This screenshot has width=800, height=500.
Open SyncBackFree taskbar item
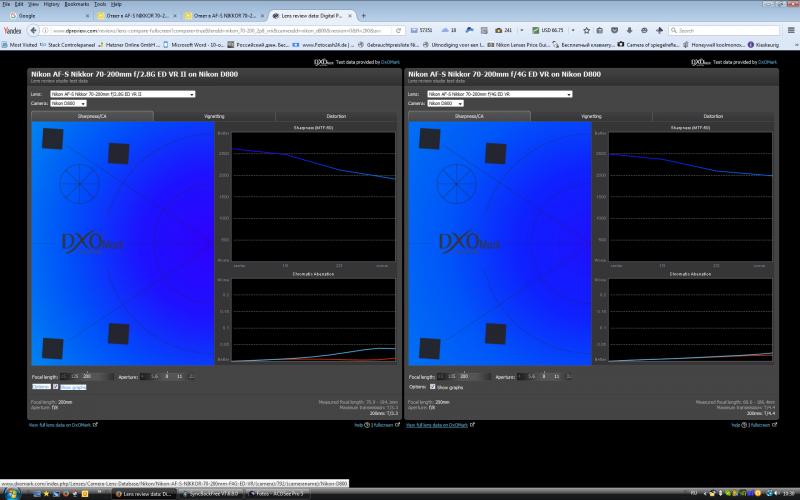[x=211, y=494]
